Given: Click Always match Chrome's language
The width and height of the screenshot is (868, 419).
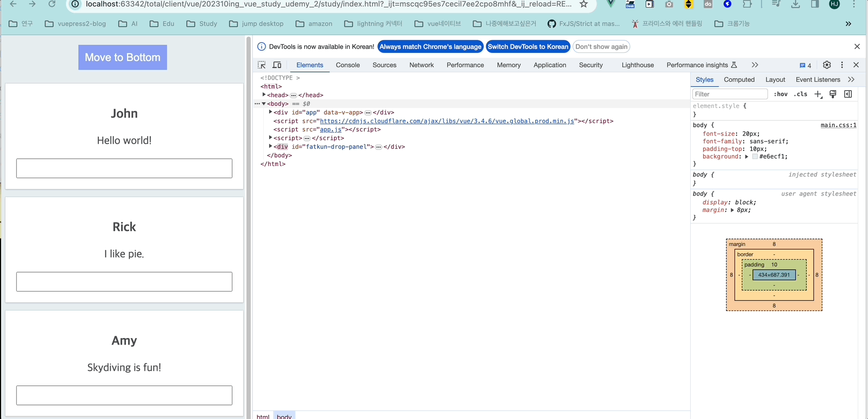Looking at the screenshot, I should [x=430, y=46].
